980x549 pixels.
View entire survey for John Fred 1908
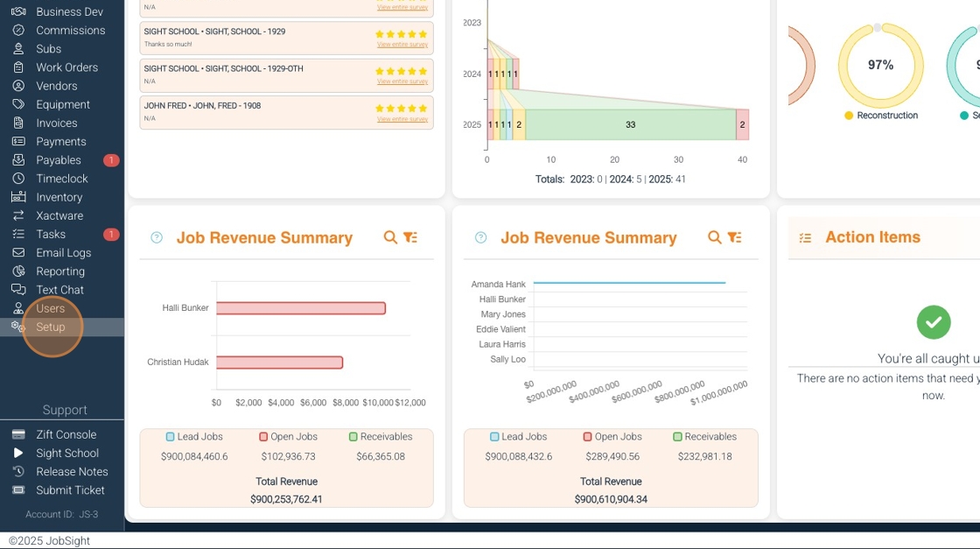402,119
